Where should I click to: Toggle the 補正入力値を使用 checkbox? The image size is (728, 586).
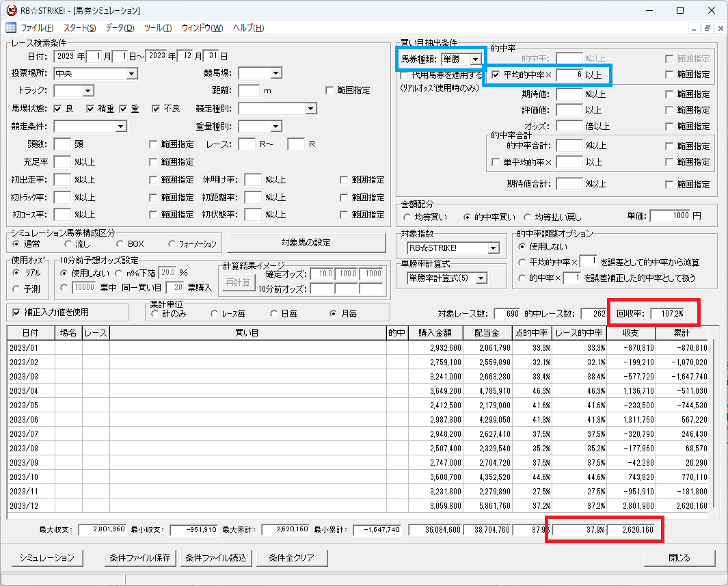click(x=16, y=312)
